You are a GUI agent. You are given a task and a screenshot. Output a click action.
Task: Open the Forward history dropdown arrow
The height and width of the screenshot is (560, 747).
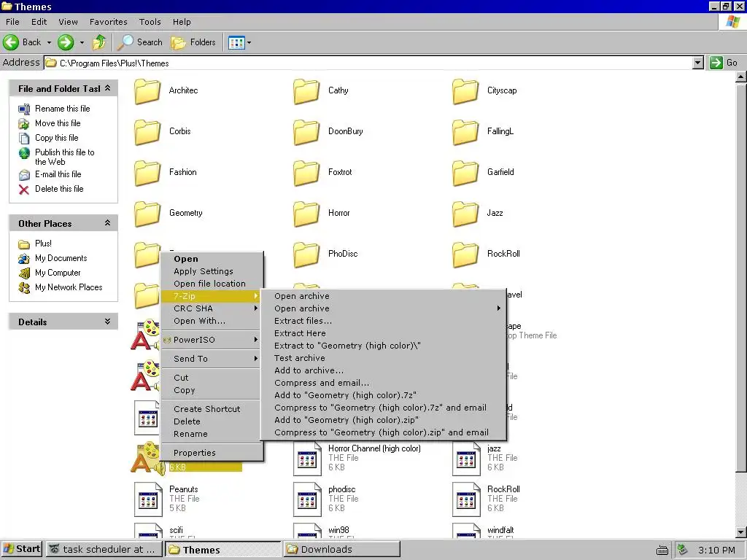(82, 43)
